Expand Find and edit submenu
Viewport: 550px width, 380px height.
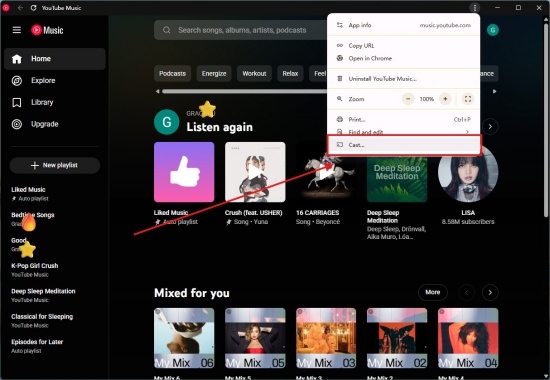point(403,132)
